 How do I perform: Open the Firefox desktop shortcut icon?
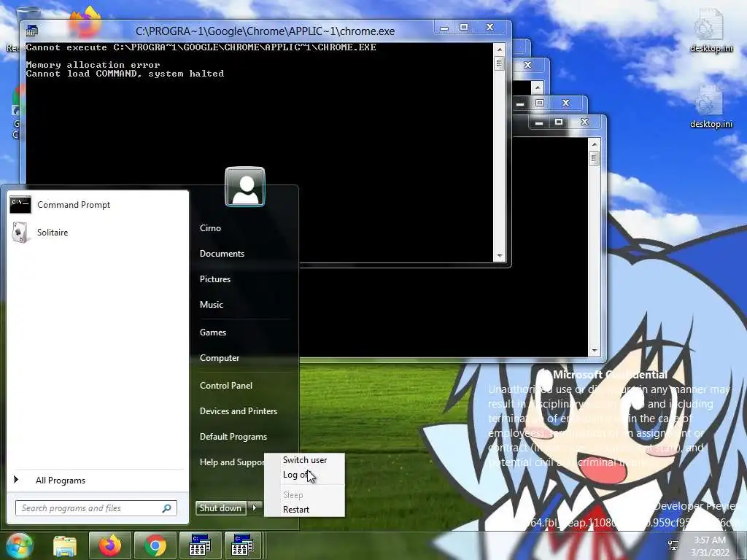point(85,21)
